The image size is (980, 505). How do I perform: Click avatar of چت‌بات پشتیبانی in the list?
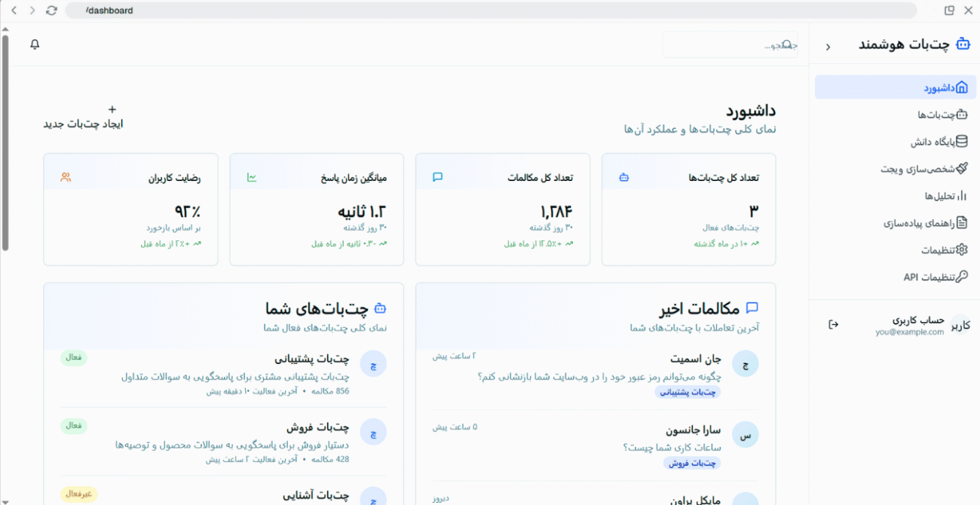click(x=373, y=364)
